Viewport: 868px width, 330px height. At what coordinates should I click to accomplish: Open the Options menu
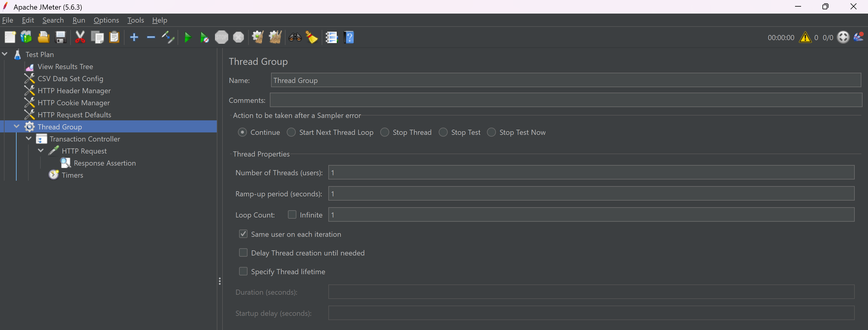[106, 20]
